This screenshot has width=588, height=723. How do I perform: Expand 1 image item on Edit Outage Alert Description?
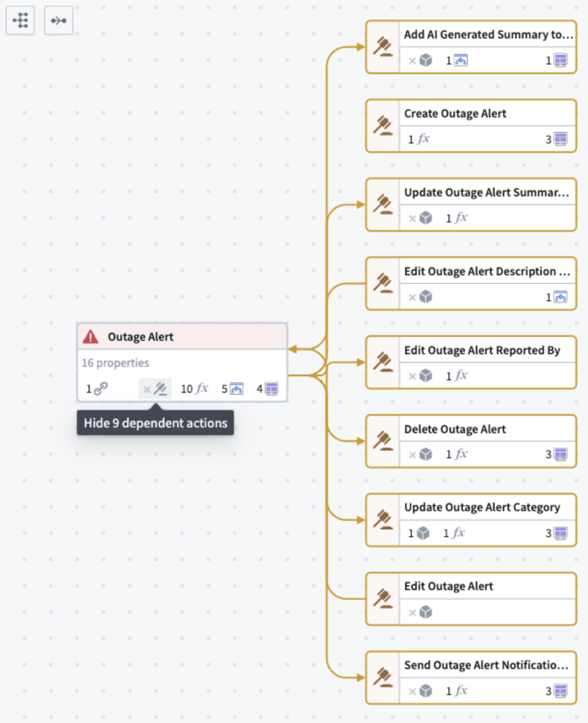coord(557,297)
